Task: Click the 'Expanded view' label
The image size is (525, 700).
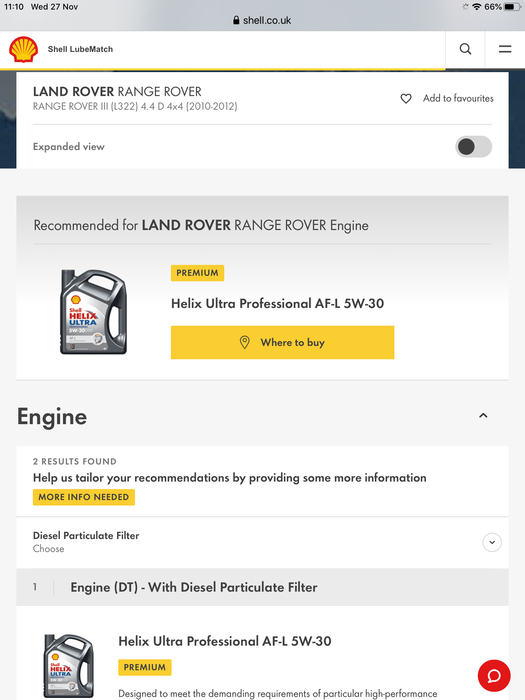Action: tap(69, 147)
